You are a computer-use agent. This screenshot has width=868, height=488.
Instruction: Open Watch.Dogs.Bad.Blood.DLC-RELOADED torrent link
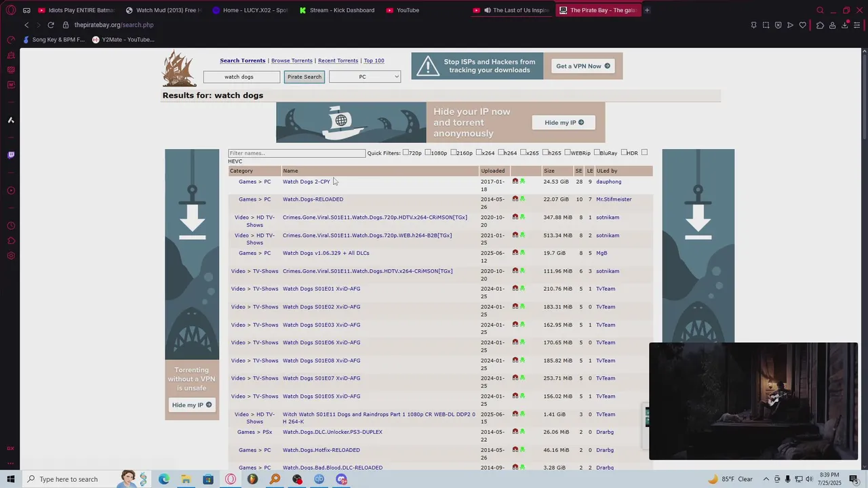(x=332, y=468)
